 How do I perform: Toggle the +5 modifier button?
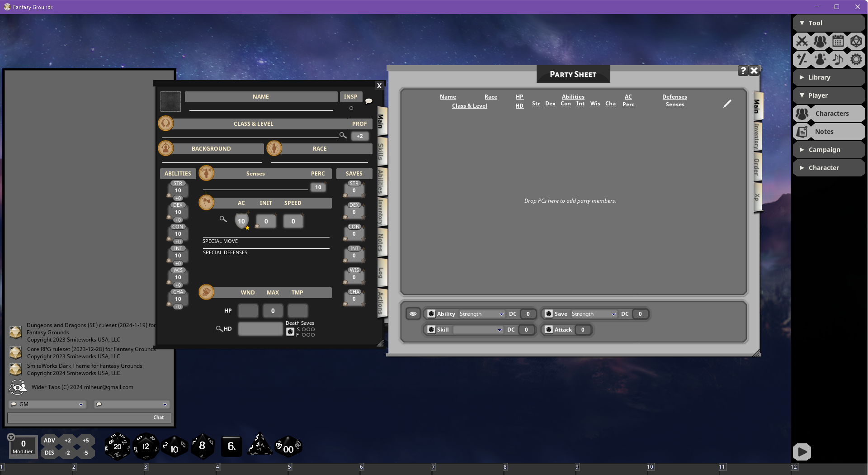(85, 441)
